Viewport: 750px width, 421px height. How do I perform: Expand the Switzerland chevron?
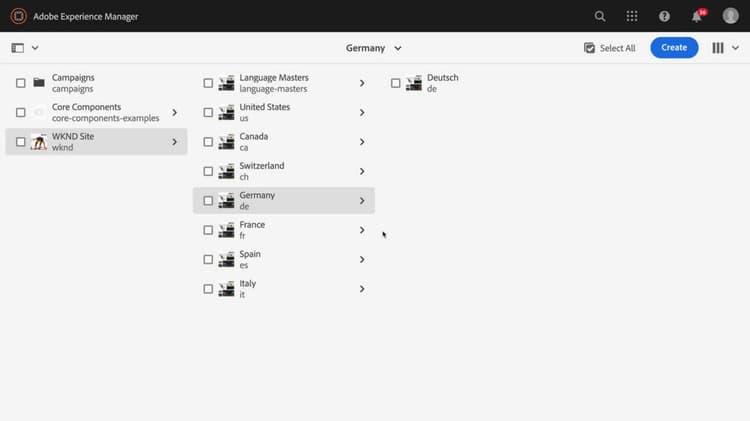[362, 171]
